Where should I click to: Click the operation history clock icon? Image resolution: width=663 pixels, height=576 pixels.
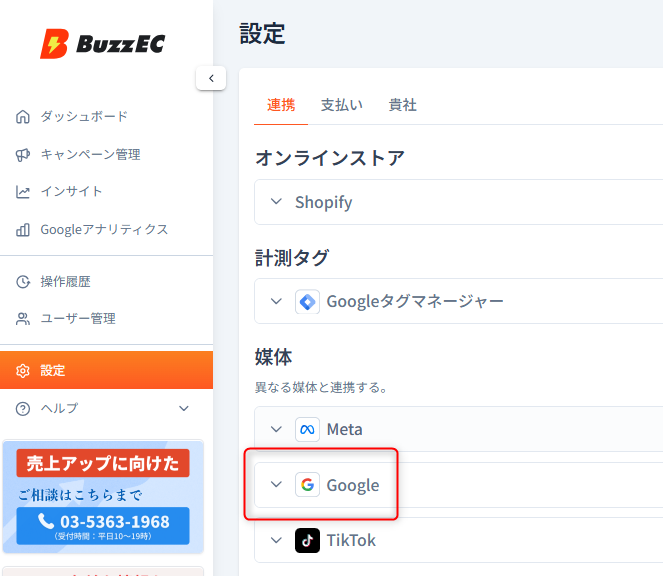tap(23, 282)
